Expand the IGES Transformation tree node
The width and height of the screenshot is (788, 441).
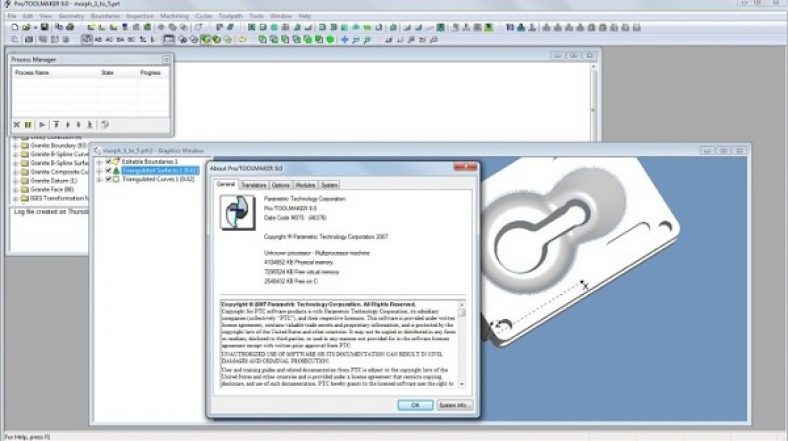tap(16, 198)
